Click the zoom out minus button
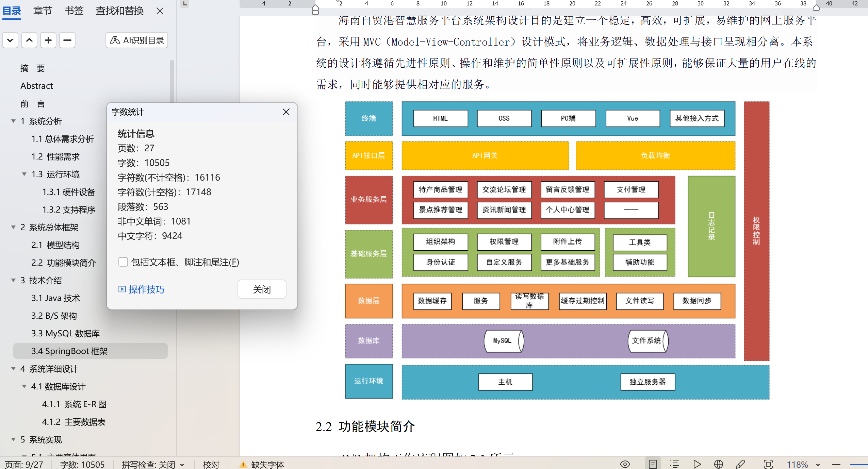 [x=836, y=465]
